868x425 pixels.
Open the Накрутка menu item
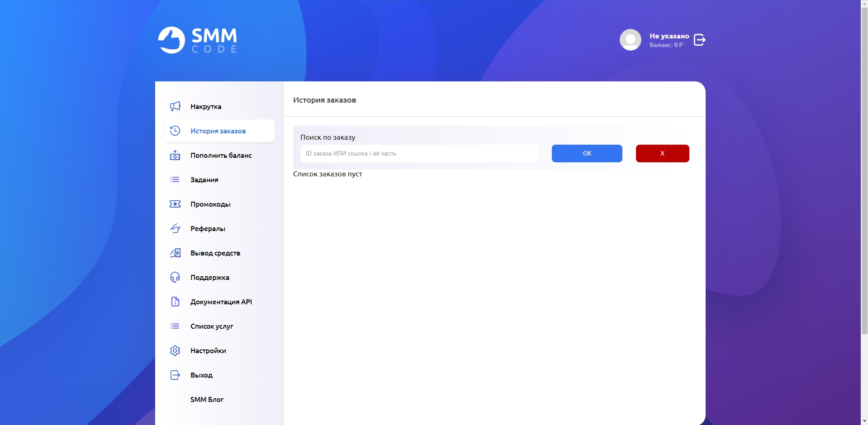point(219,106)
